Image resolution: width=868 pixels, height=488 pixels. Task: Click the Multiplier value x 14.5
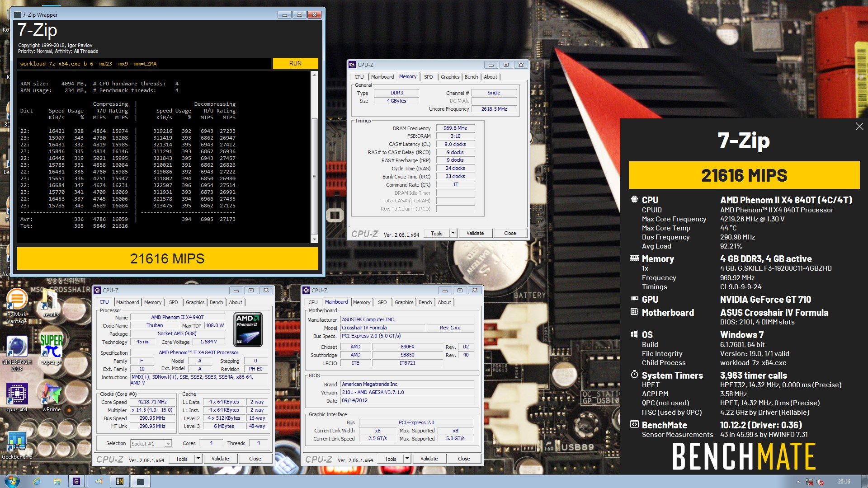click(152, 410)
